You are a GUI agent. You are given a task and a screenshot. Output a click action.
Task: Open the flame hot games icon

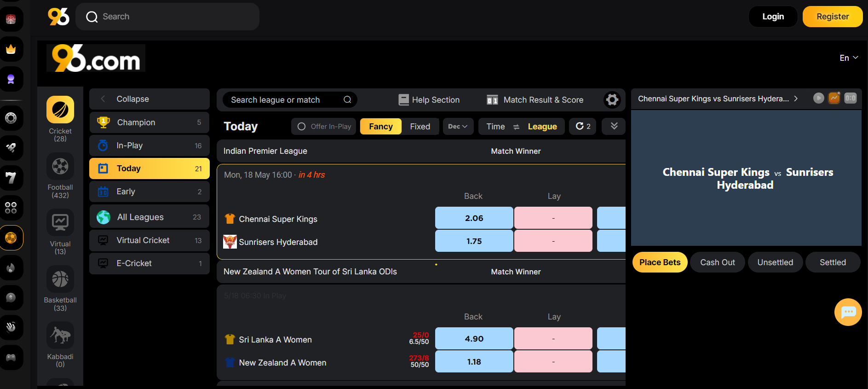[x=11, y=267]
